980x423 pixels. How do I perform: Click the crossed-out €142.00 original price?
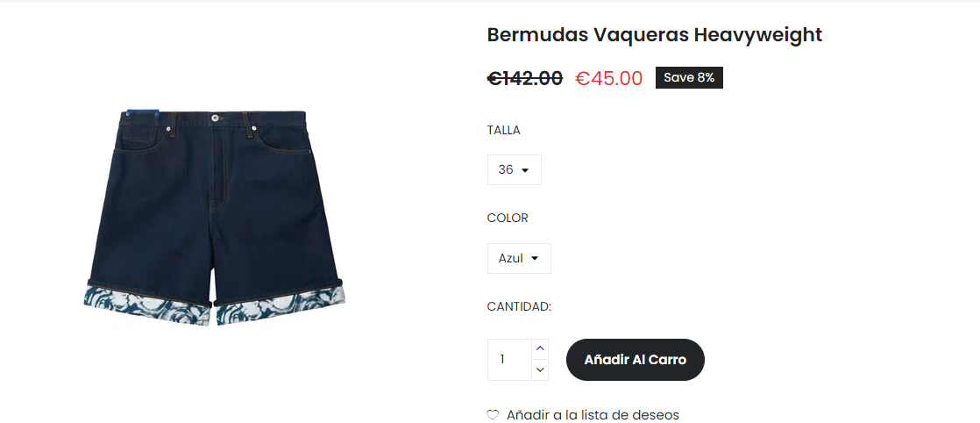(x=525, y=78)
